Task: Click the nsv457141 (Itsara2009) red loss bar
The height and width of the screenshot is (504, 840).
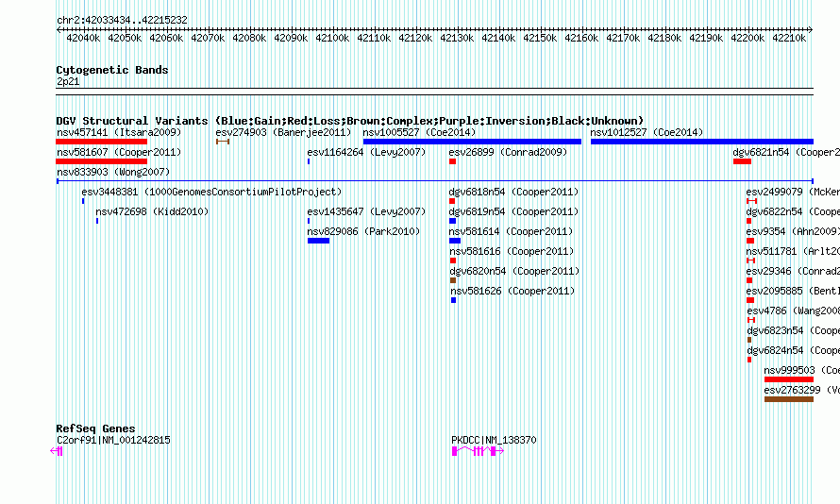Action: pos(101,142)
